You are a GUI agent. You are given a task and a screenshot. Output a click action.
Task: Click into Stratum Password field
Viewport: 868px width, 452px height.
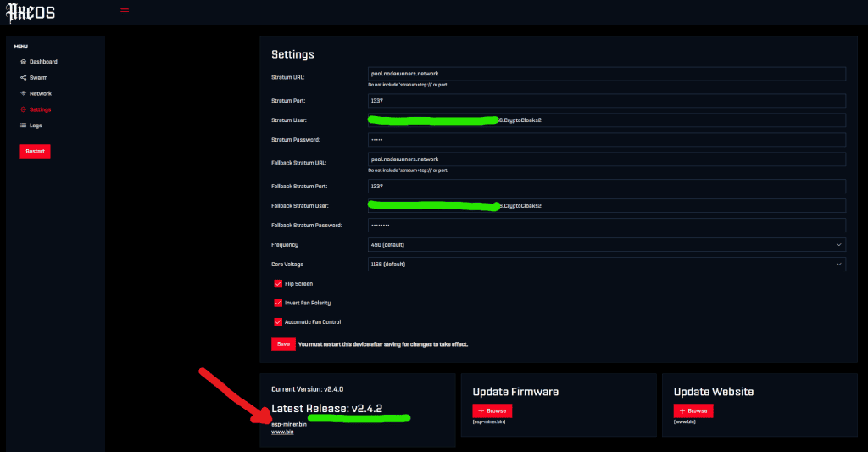point(607,140)
